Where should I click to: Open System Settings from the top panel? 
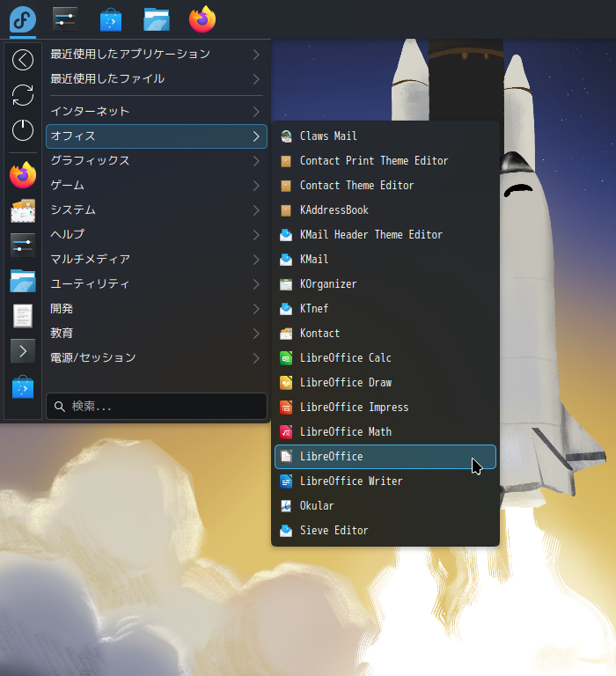[x=65, y=19]
